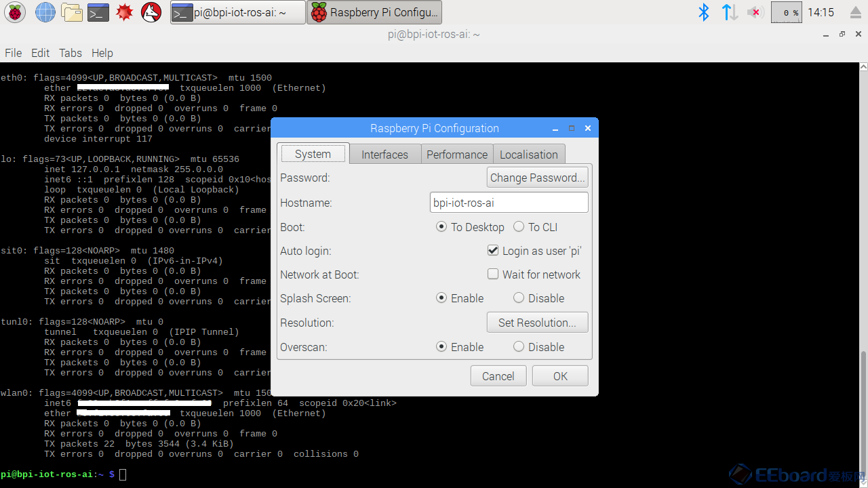This screenshot has width=868, height=488.
Task: Click the 'Password:' label in the dialog
Action: pyautogui.click(x=305, y=178)
